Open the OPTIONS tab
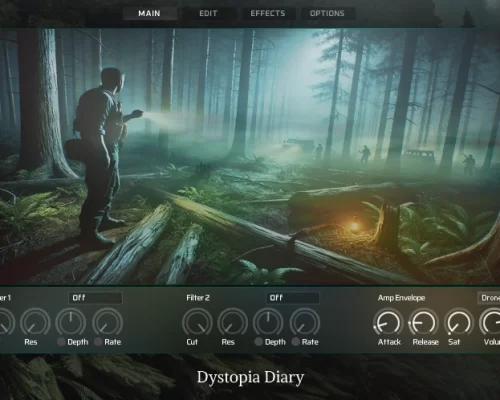 (x=327, y=13)
